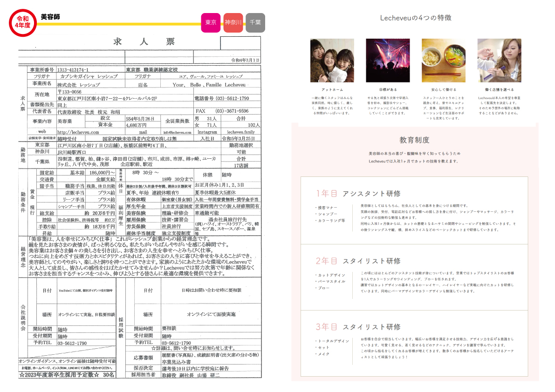
Task: Click the postal code 〒133-0056
Action: click(x=69, y=92)
